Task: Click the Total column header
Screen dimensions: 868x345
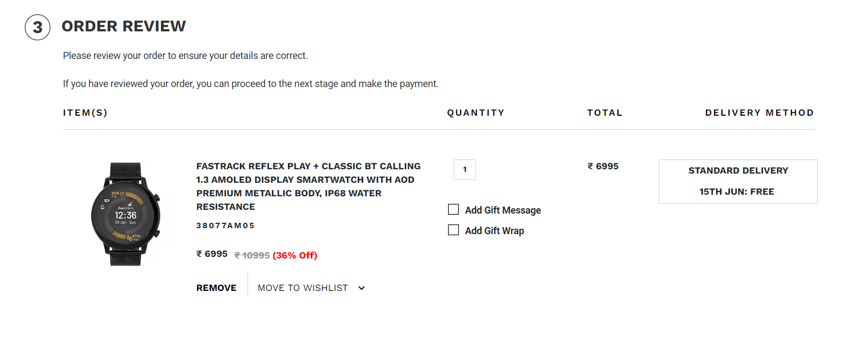Action: click(x=605, y=113)
